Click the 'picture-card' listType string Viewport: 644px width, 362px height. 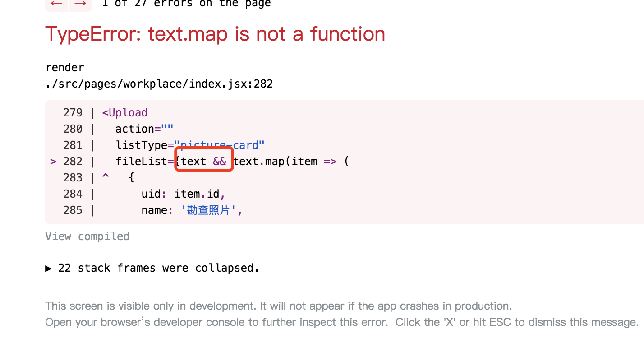click(220, 145)
